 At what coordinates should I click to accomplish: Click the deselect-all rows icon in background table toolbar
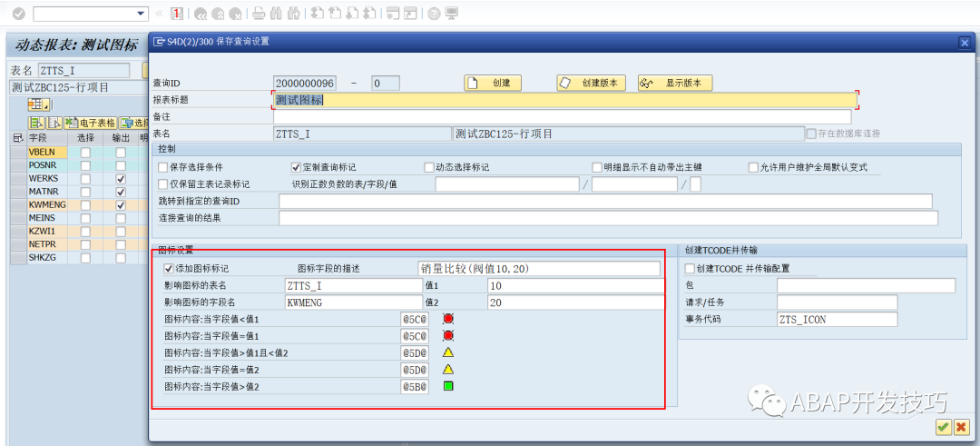54,123
